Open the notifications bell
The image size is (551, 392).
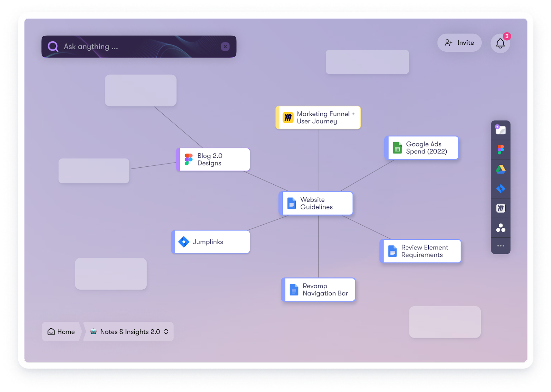coord(500,43)
